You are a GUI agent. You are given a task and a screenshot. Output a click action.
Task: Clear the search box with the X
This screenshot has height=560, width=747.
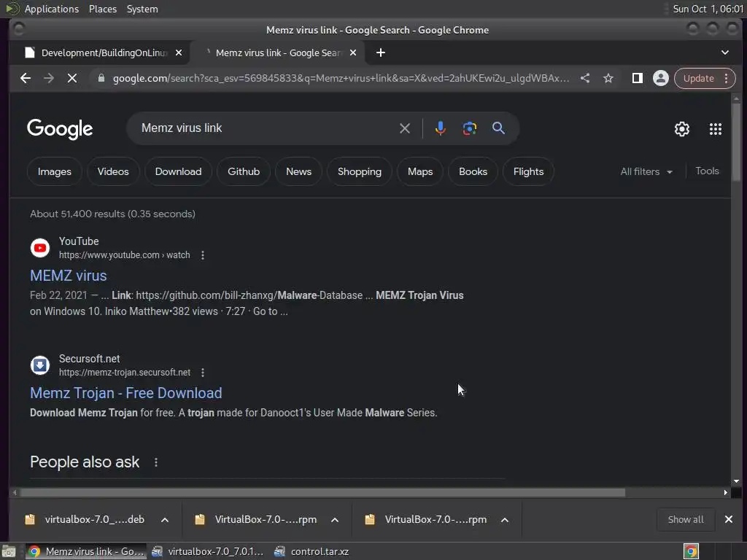[x=404, y=128]
